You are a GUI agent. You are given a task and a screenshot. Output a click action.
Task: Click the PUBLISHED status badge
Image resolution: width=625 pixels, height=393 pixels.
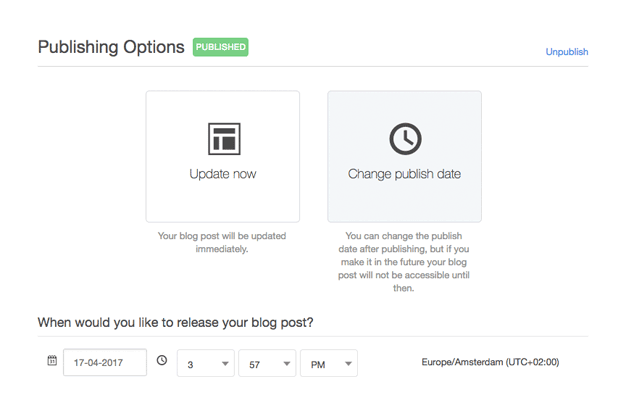pyautogui.click(x=220, y=47)
